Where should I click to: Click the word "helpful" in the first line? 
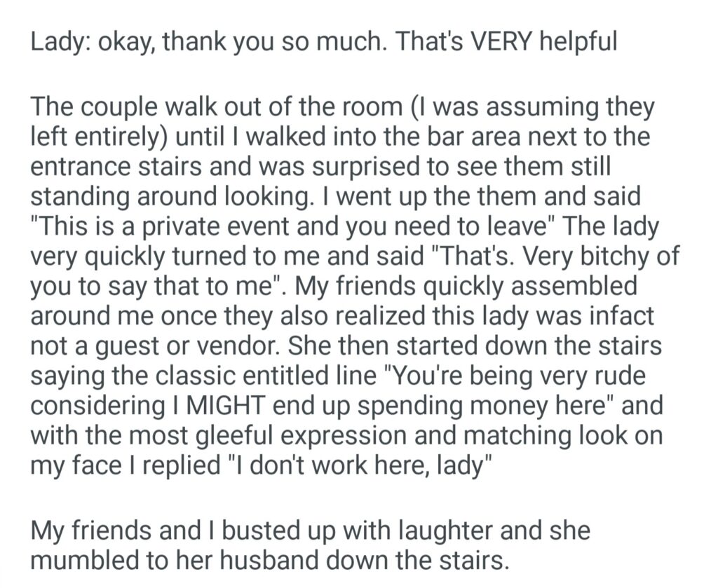click(579, 42)
